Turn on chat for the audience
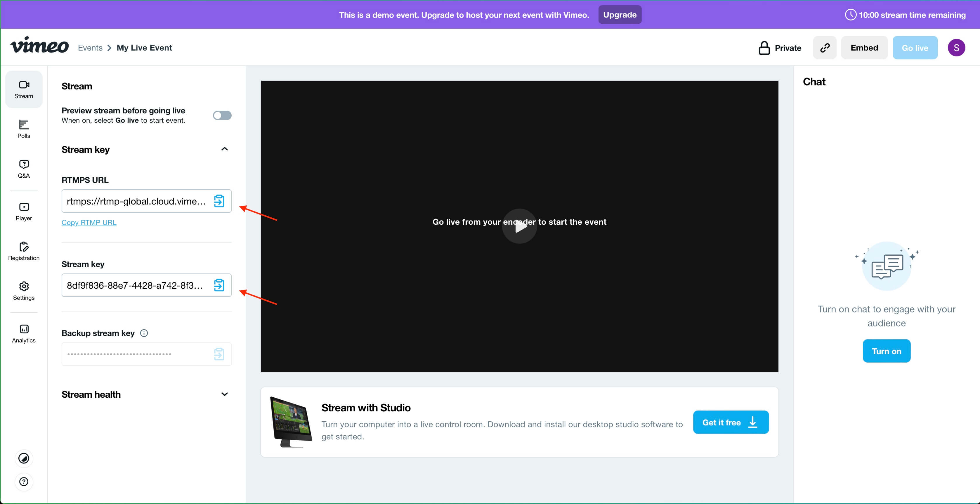This screenshot has height=504, width=980. coord(887,351)
